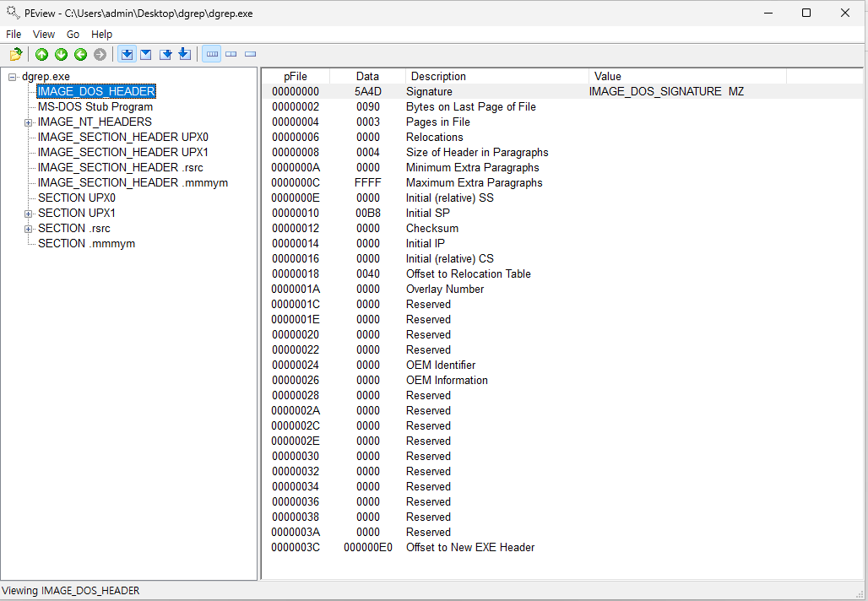
Task: Click the 000000E0 data value
Action: (x=368, y=548)
